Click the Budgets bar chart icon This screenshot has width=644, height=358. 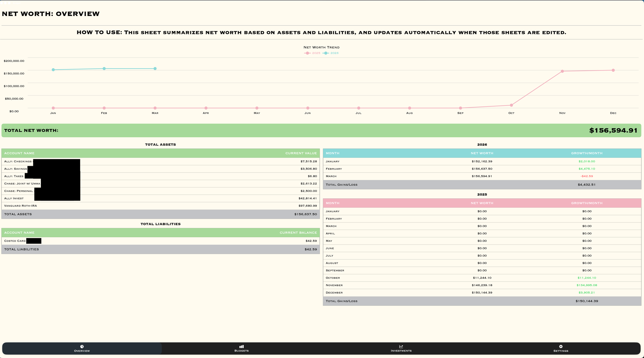241,346
